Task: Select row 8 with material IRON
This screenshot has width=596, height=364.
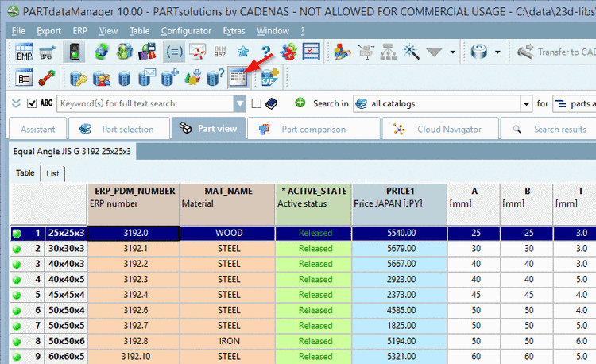Action: point(229,341)
